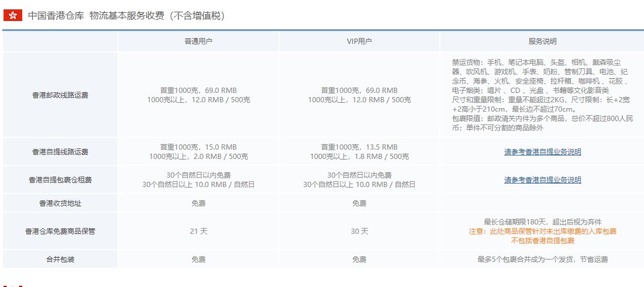Screen dimensions: 644x287
Task: Click the 香港仓库免费商品保管 row label
Action: 60,231
